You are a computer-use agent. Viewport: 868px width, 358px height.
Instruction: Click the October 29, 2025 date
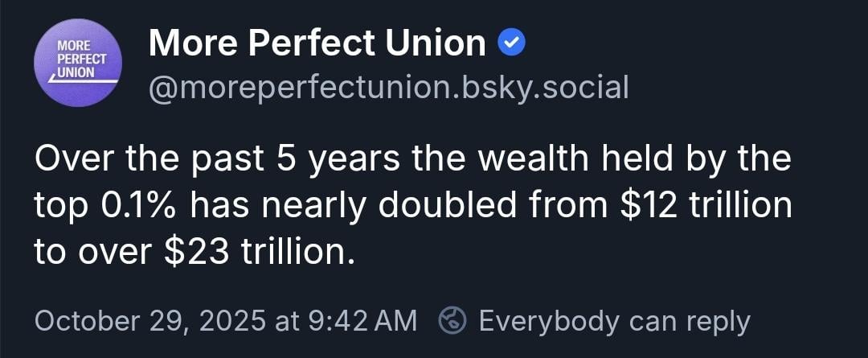pos(151,321)
